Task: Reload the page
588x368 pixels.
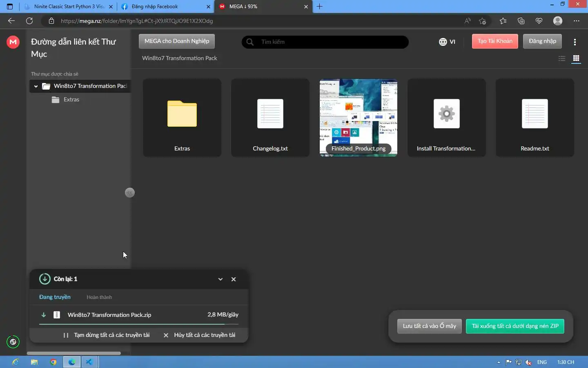Action: 29,21
